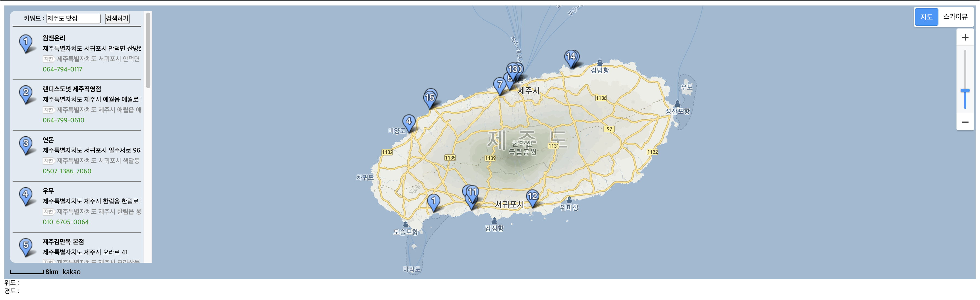The height and width of the screenshot is (300, 980).
Task: Zoom out with the minus button
Action: coord(964,122)
